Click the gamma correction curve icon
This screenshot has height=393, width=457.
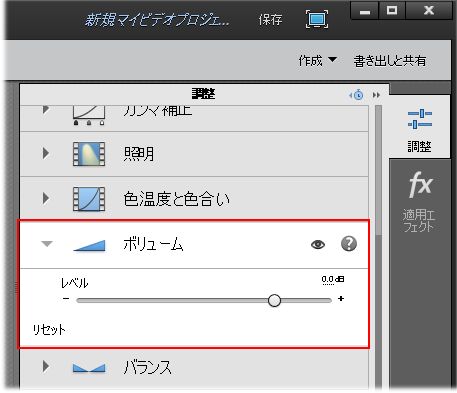point(89,115)
